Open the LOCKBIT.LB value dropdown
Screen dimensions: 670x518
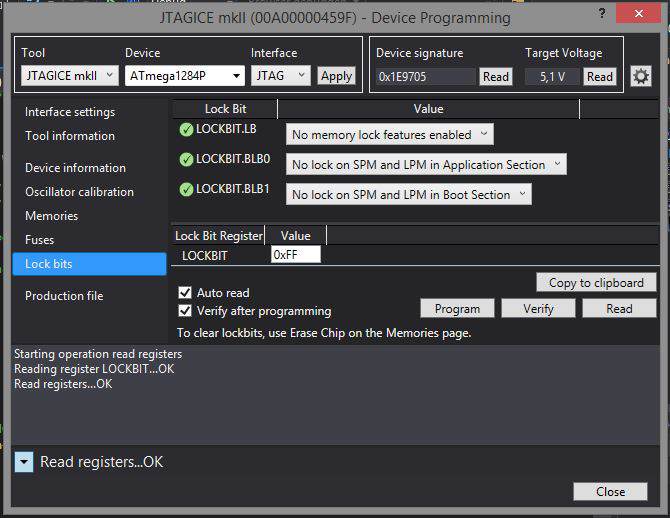[389, 135]
